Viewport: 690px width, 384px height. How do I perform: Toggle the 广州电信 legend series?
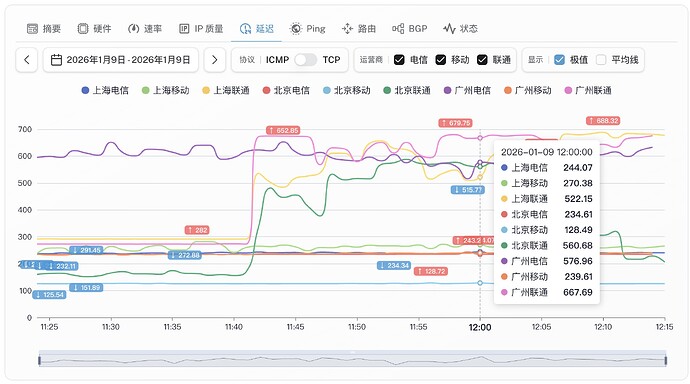point(467,91)
